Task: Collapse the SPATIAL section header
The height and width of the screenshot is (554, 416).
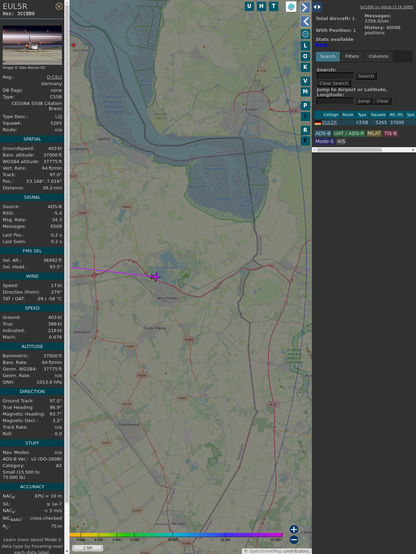Action: click(32, 139)
